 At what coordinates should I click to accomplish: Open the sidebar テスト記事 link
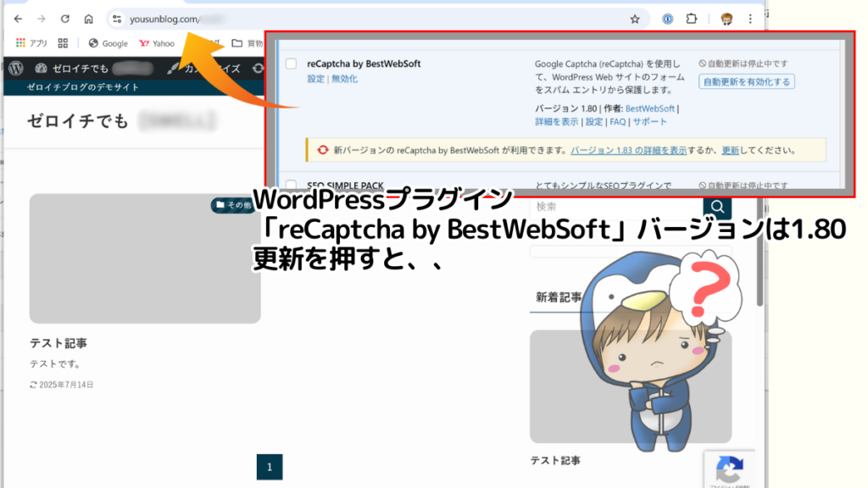coord(555,460)
